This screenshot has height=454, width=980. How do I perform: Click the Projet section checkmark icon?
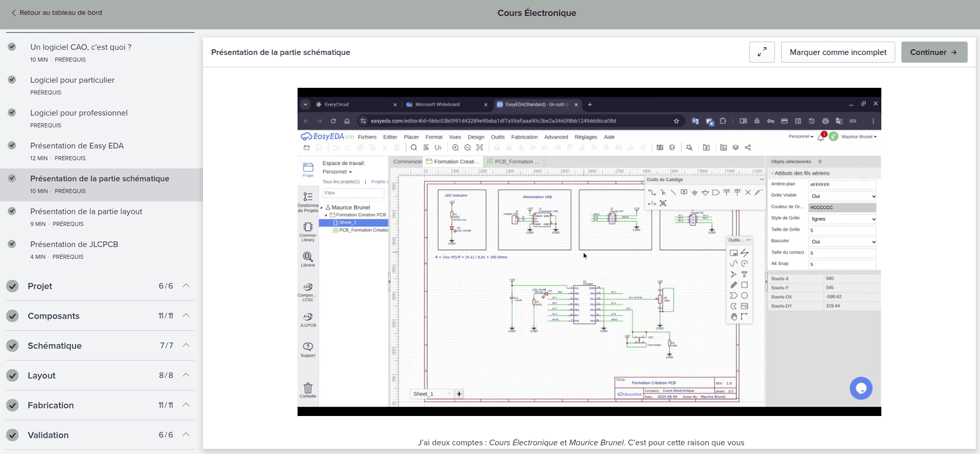tap(13, 286)
